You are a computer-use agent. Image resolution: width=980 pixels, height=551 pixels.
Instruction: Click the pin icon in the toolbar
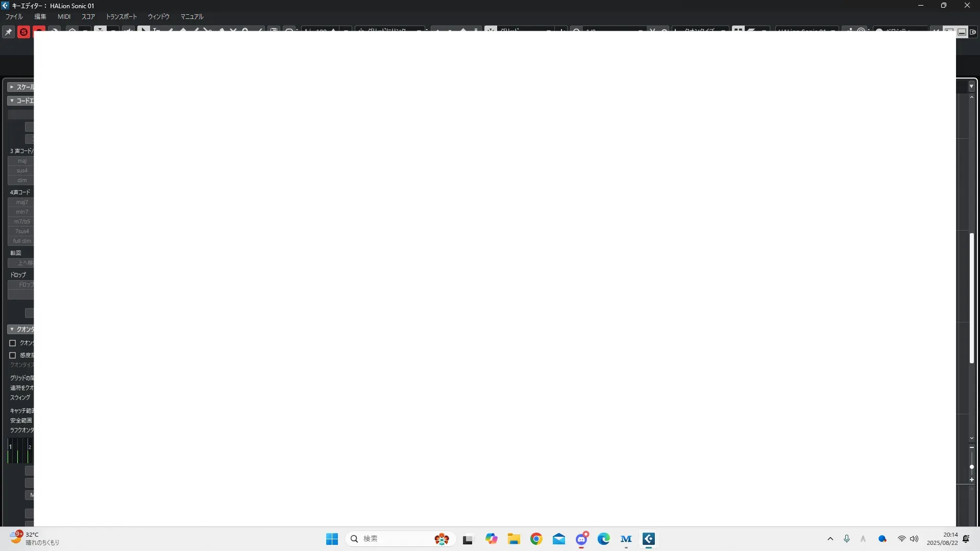click(x=8, y=32)
